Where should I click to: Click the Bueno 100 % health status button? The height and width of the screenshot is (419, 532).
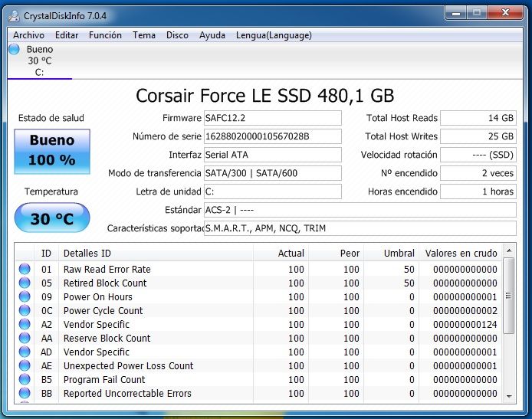(x=52, y=151)
